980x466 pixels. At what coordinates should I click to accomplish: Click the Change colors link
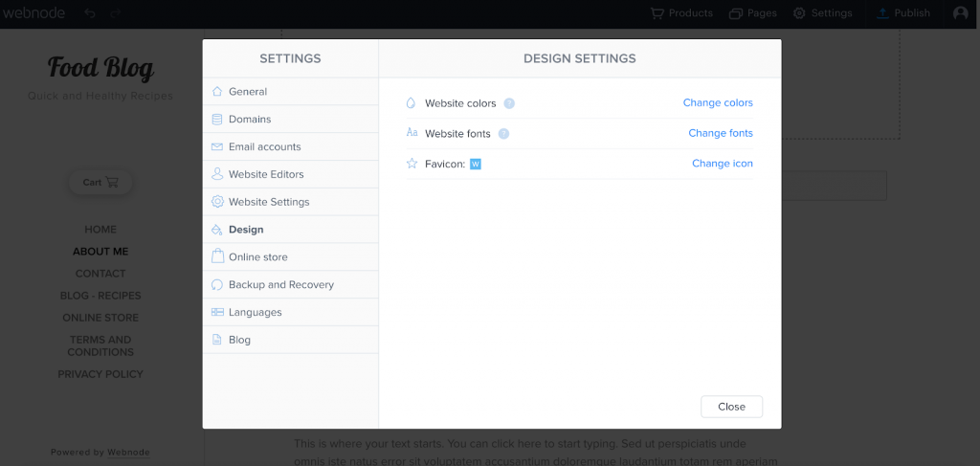pos(718,103)
